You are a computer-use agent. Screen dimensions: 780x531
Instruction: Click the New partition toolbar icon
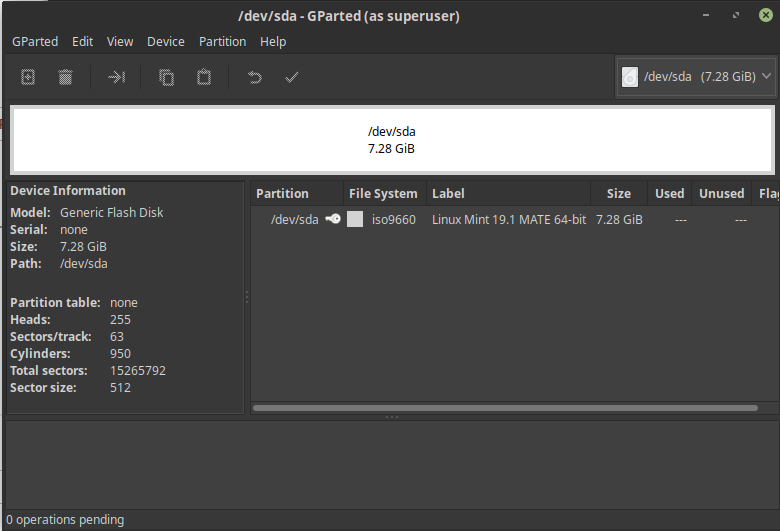click(x=28, y=77)
